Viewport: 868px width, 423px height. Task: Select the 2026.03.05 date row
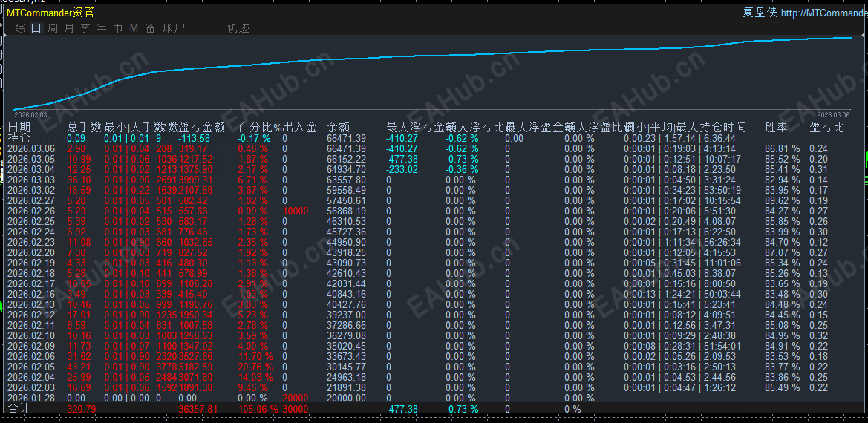(x=434, y=159)
